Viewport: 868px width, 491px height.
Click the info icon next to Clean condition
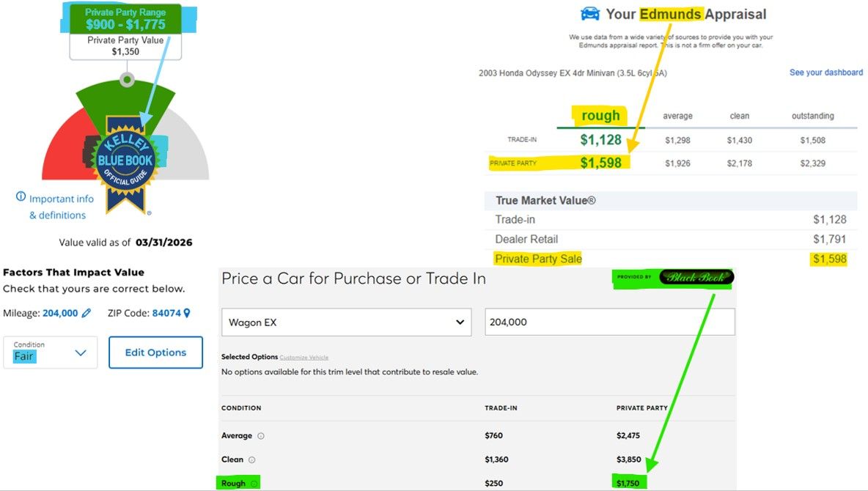point(251,460)
